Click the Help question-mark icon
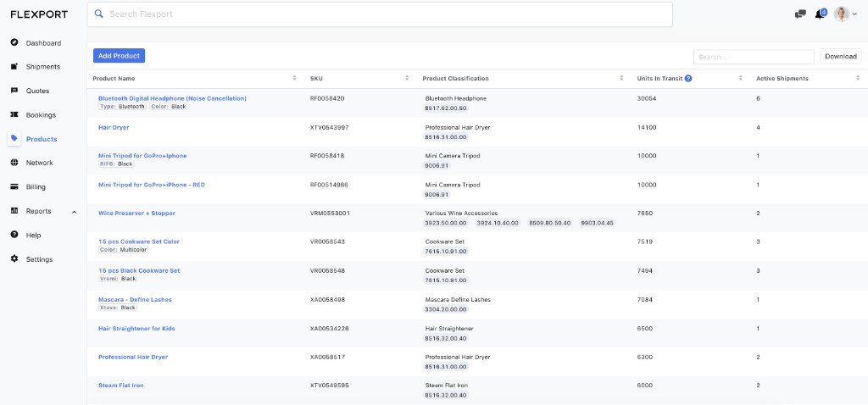This screenshot has width=868, height=405. coord(14,235)
